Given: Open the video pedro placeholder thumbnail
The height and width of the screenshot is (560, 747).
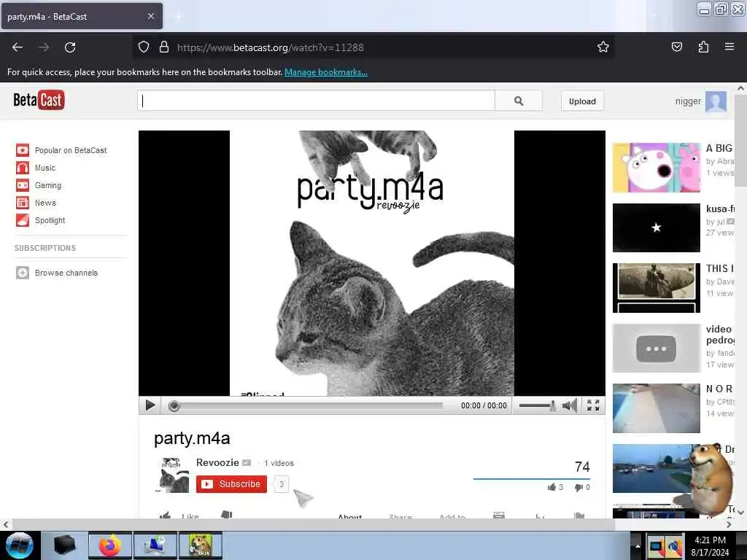Looking at the screenshot, I should (657, 348).
